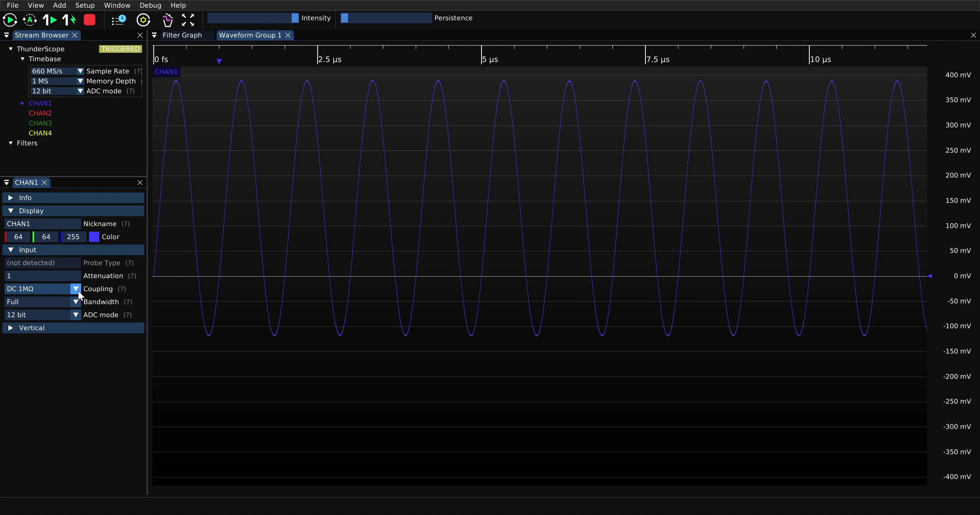Click the clear sweeps icon
Viewport: 980px width, 515px height.
[168, 20]
